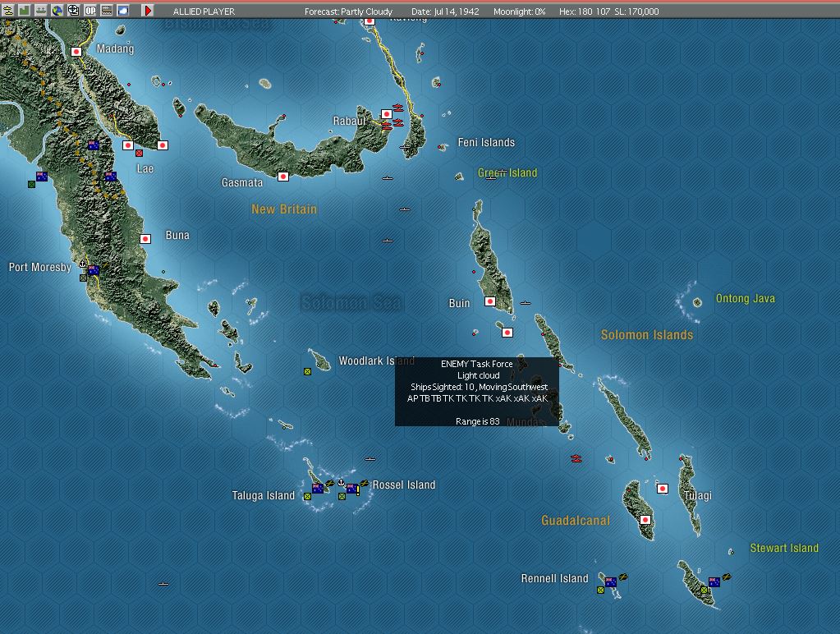The width and height of the screenshot is (840, 634).
Task: Select the Australian flag at Port Moresby
Action: [x=94, y=270]
